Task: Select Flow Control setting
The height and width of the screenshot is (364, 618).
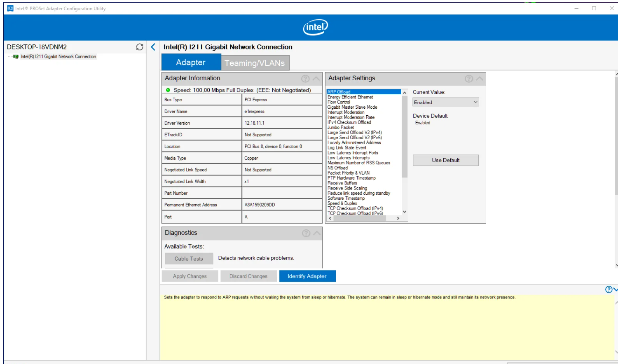Action: [x=339, y=102]
